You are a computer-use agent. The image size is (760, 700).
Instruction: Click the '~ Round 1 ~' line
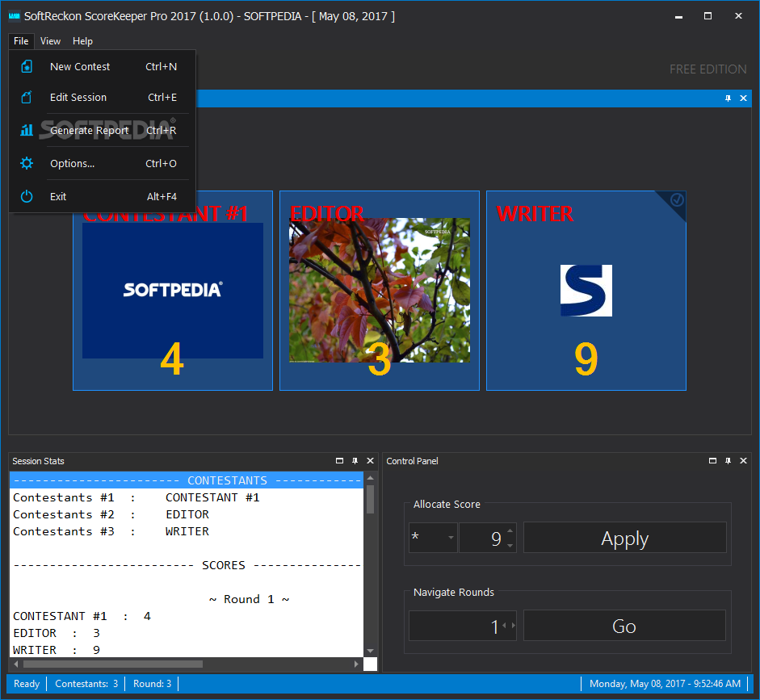tap(249, 599)
